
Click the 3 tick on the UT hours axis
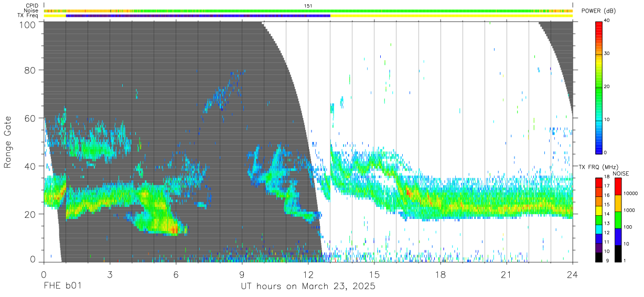click(110, 274)
